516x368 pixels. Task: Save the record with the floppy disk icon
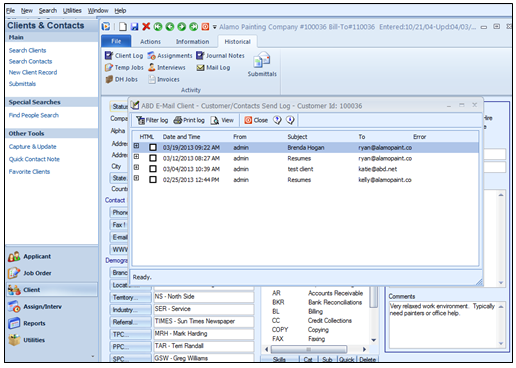[x=134, y=27]
